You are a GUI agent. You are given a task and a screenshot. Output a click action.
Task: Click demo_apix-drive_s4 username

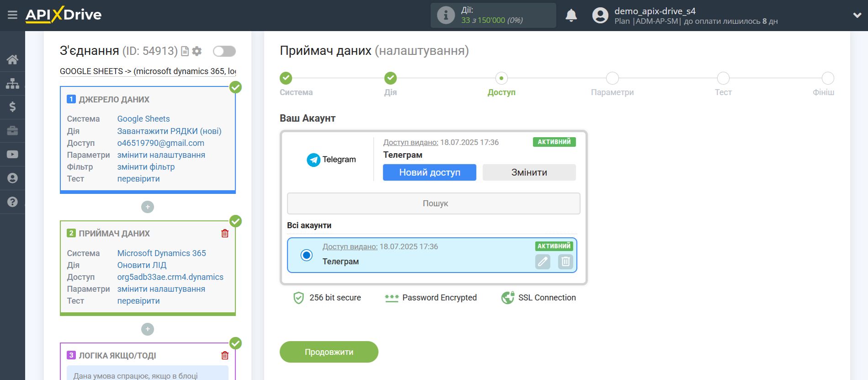coord(655,11)
